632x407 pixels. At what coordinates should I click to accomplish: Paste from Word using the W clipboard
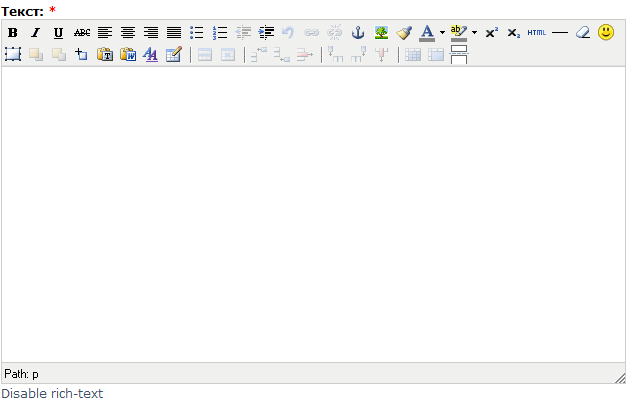click(x=128, y=54)
